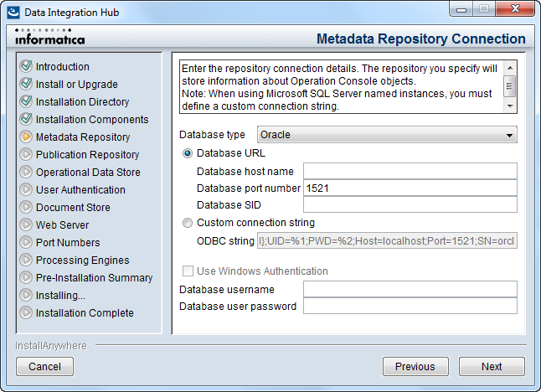Viewport: 541px width, 392px height.
Task: Open the Database type dropdown
Action: pyautogui.click(x=387, y=135)
